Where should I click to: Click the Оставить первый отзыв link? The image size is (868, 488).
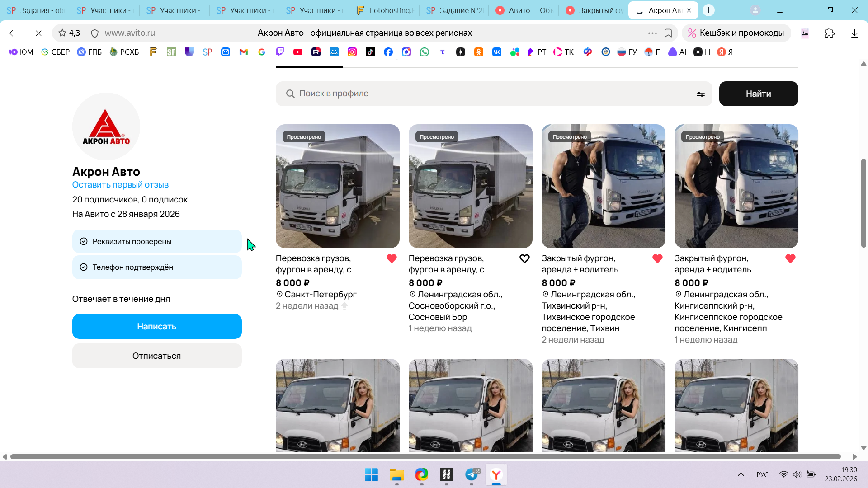(120, 185)
